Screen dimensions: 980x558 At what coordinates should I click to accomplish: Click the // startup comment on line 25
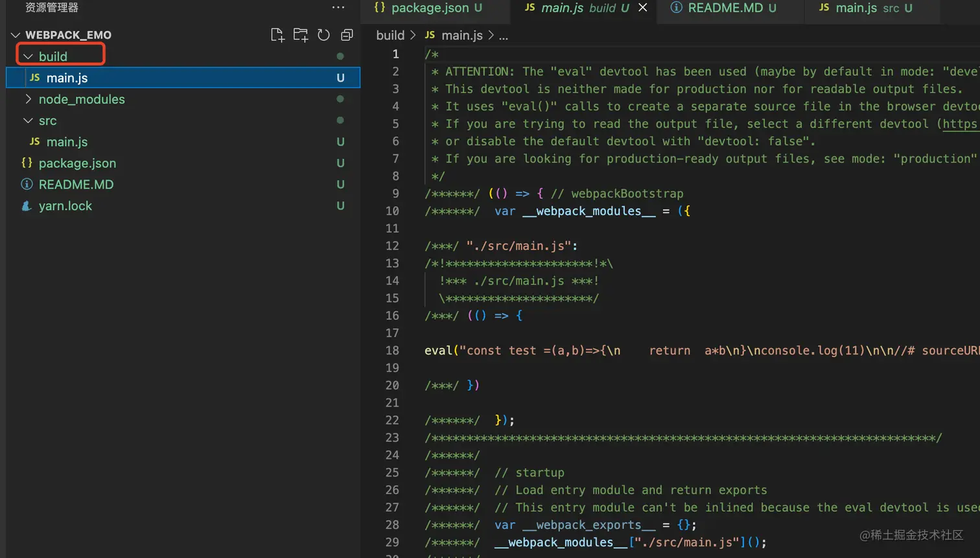530,473
